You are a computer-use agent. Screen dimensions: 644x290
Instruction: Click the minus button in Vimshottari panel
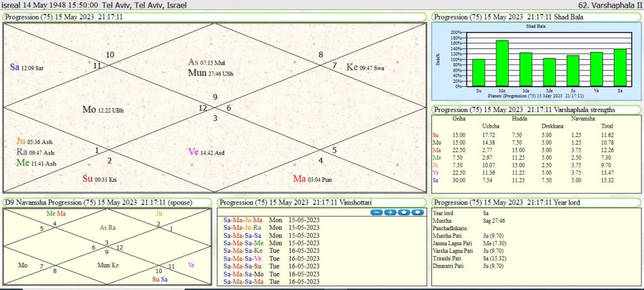point(377,212)
